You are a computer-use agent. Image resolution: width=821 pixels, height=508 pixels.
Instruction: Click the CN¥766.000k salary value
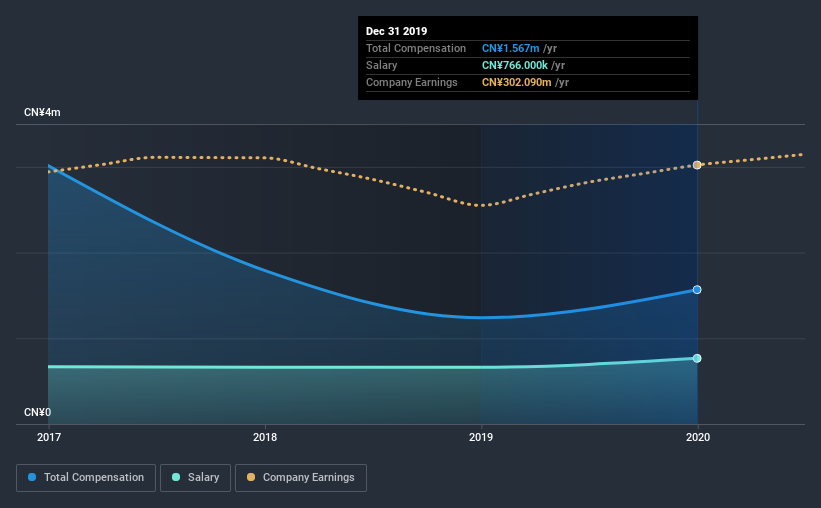pos(515,65)
